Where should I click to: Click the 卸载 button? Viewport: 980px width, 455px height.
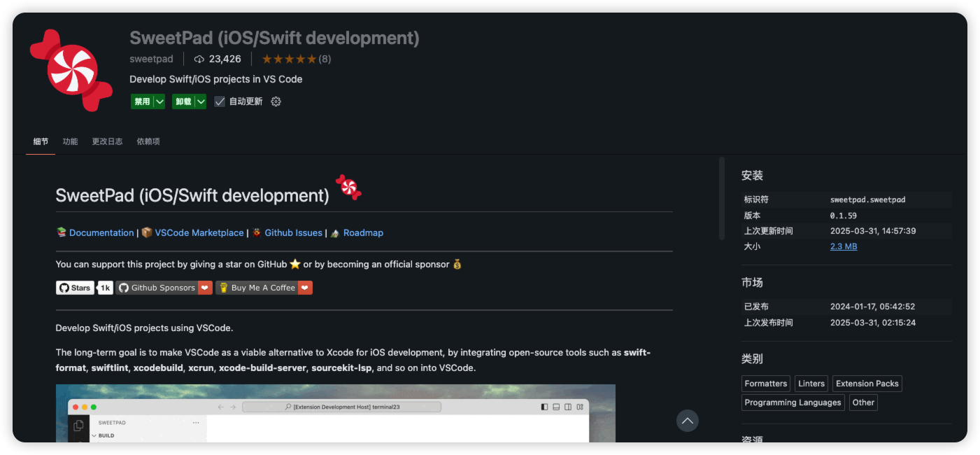[183, 101]
